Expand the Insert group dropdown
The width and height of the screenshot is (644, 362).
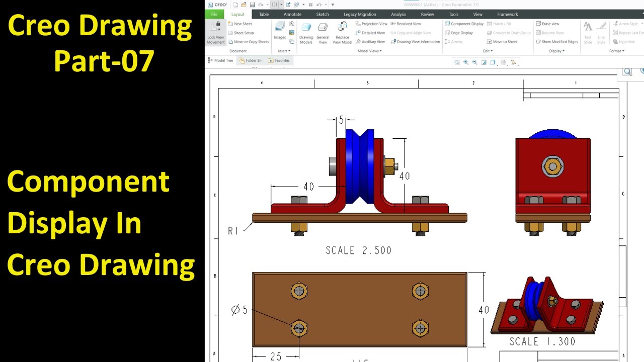click(x=284, y=51)
